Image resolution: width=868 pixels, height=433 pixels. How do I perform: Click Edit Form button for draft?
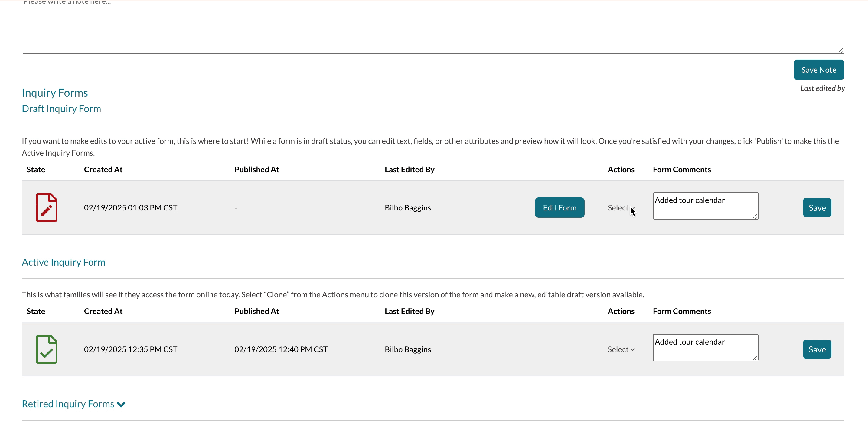point(560,207)
